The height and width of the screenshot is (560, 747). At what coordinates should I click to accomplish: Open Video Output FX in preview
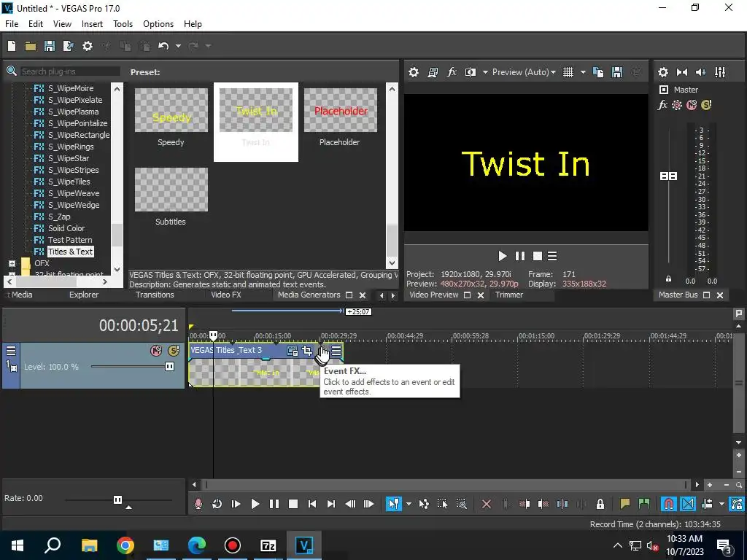452,72
